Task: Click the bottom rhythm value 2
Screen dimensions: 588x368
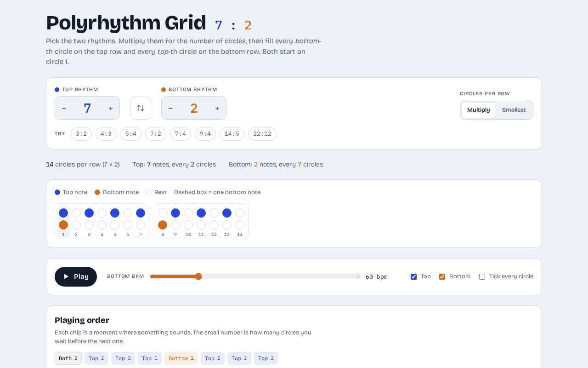Action: [x=194, y=108]
